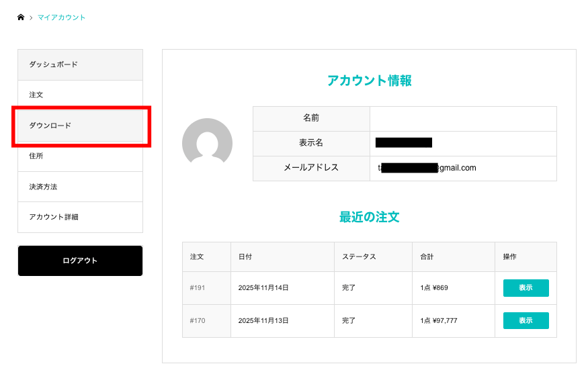Select ダッシュボード in the sidebar menu
588x372 pixels.
click(x=80, y=64)
